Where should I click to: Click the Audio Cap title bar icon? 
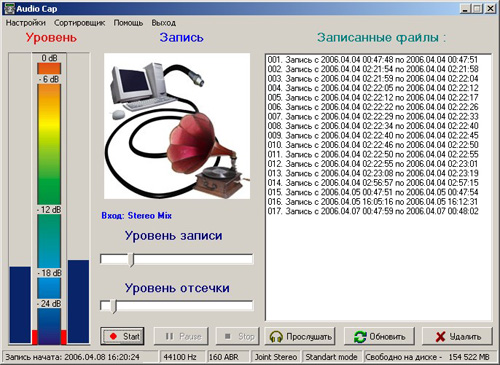click(x=9, y=9)
